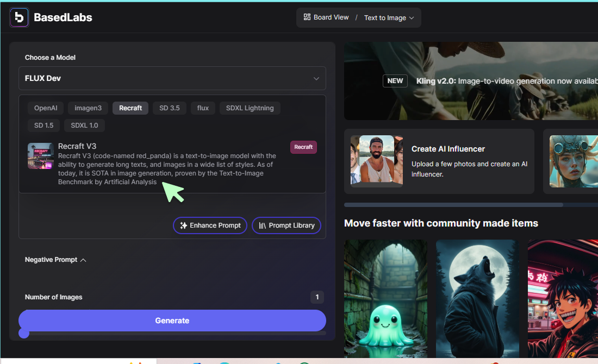Screen dimensions: 598x364
Task: Select the SD 1.5 filter tab
Action: [44, 125]
